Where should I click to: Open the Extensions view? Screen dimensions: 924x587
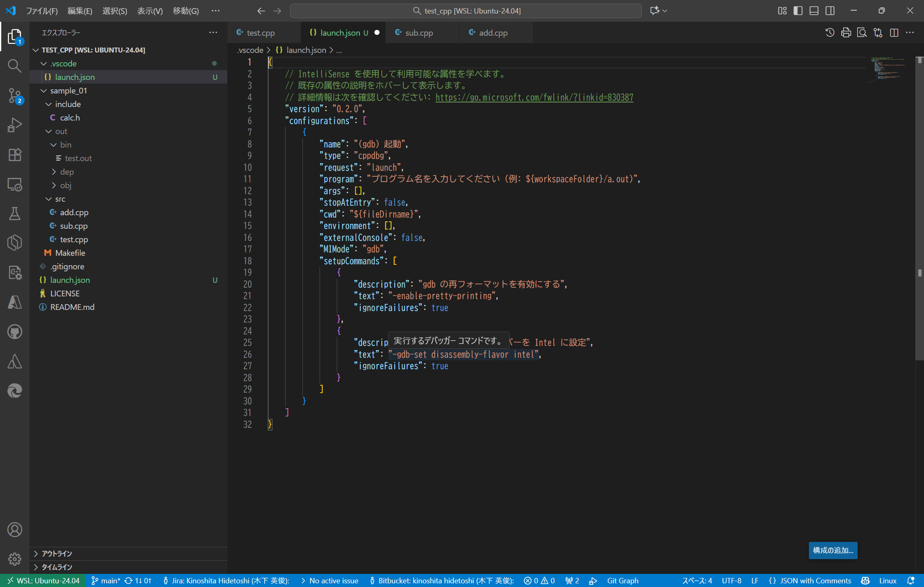pos(15,155)
